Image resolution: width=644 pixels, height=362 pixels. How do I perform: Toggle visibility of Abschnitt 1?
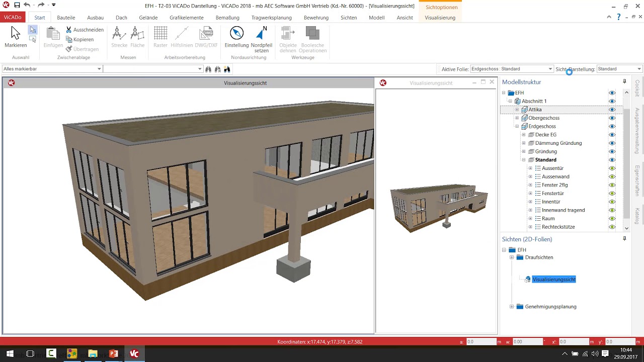612,101
